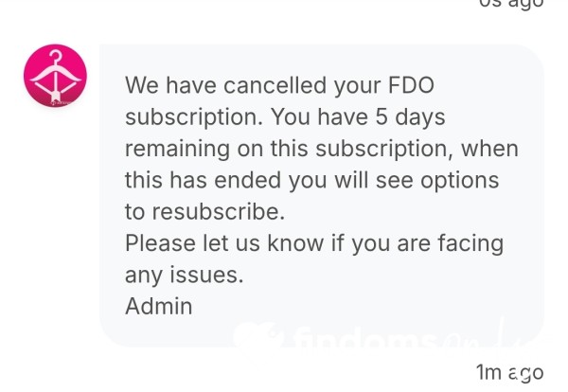Click 'subscription.' at start of second line
568x392 pixels.
pos(194,118)
